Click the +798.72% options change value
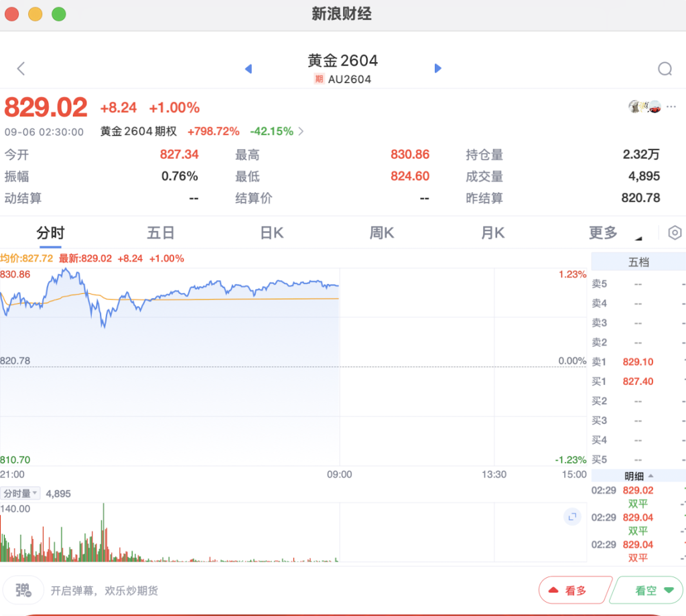 (x=214, y=132)
